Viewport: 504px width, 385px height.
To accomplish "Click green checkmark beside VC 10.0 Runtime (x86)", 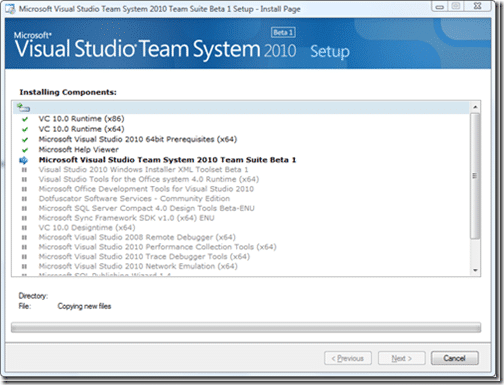I will click(x=25, y=119).
